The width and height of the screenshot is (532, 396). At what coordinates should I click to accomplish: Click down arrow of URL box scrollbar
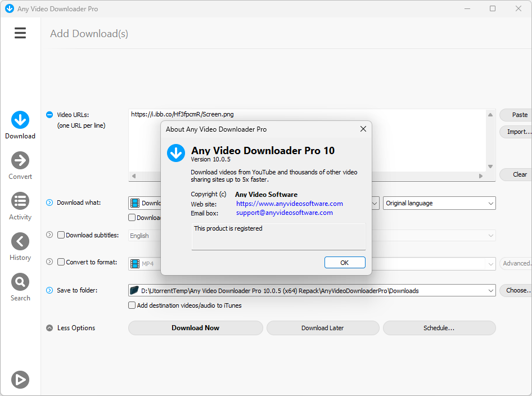(490, 166)
